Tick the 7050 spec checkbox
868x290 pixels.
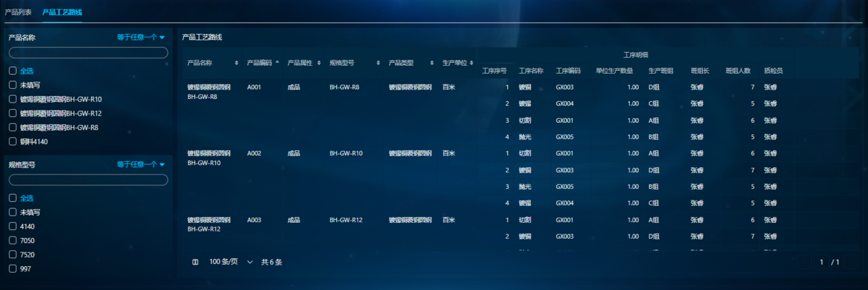point(12,240)
